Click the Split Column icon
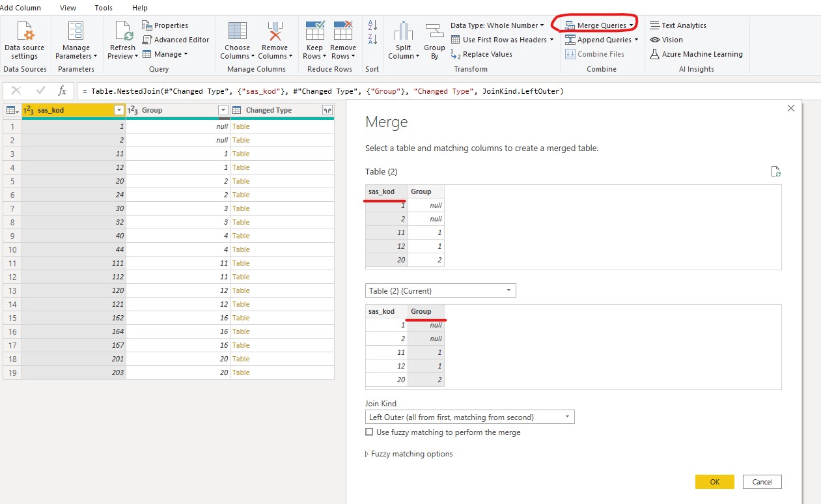This screenshot has height=504, width=821. (403, 31)
